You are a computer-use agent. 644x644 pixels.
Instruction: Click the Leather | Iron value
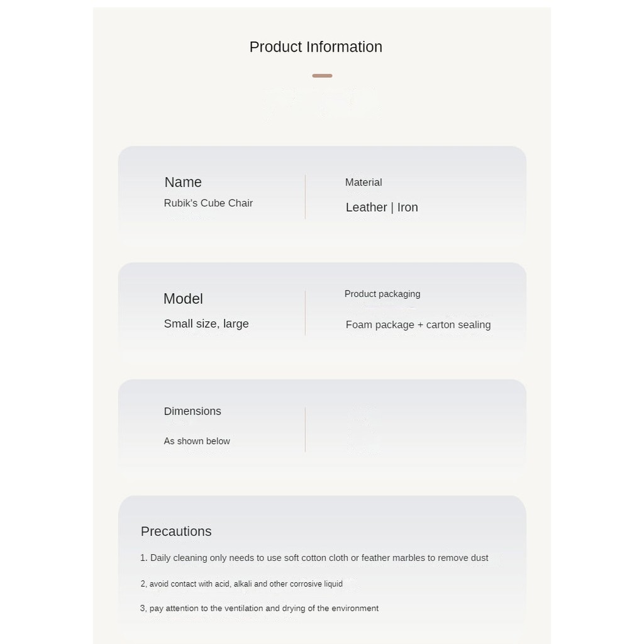(382, 208)
